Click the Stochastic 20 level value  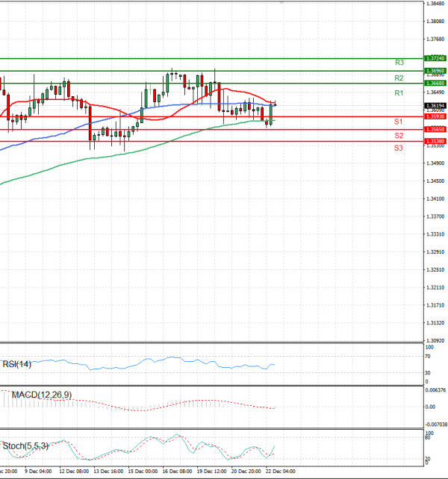point(428,459)
